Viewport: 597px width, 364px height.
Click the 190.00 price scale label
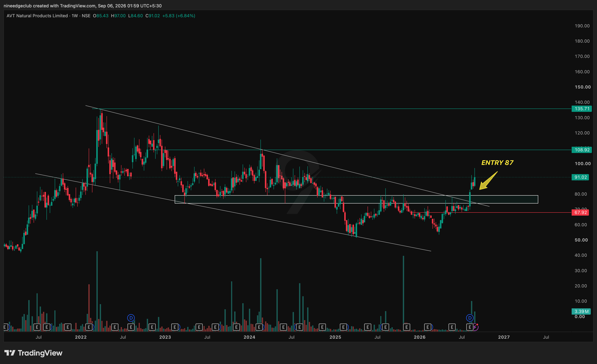[582, 26]
